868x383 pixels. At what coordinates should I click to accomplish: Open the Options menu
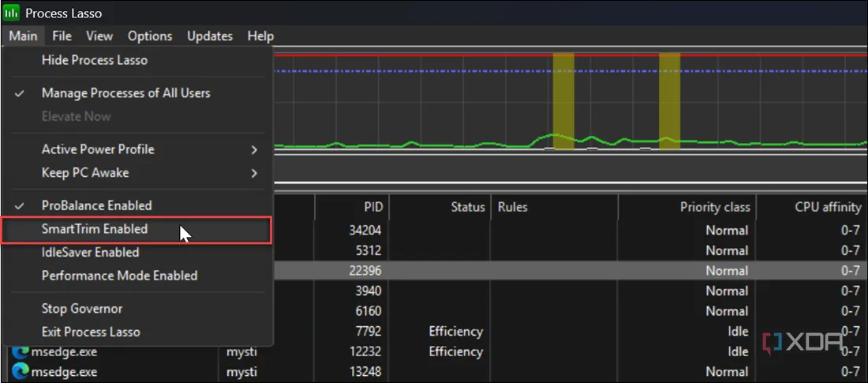tap(150, 36)
